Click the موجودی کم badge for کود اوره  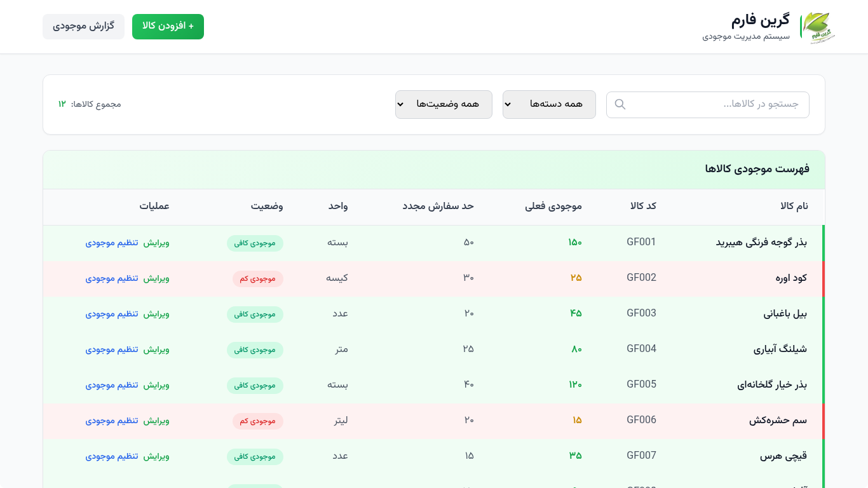pyautogui.click(x=257, y=279)
